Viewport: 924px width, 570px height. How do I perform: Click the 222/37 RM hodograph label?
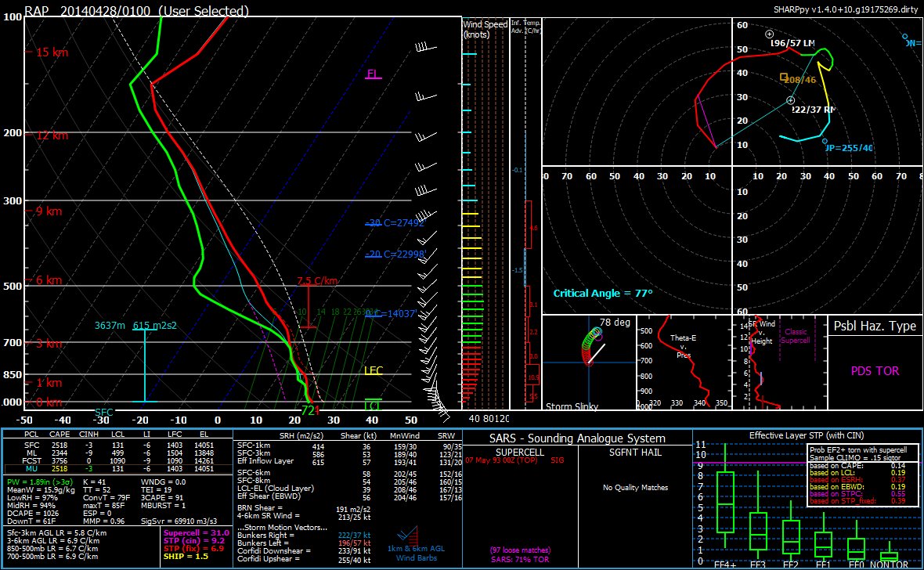pyautogui.click(x=814, y=110)
